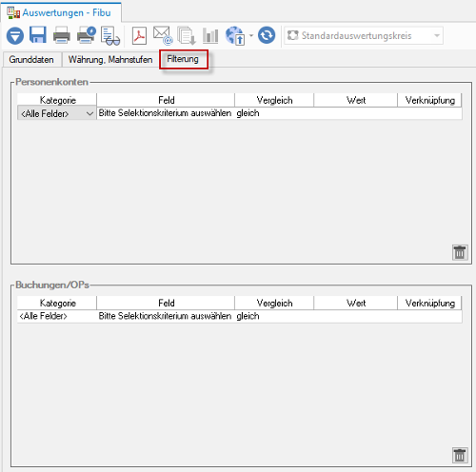This screenshot has width=476, height=472.
Task: Click Vergleich column header in Personenkonten
Action: pos(274,100)
